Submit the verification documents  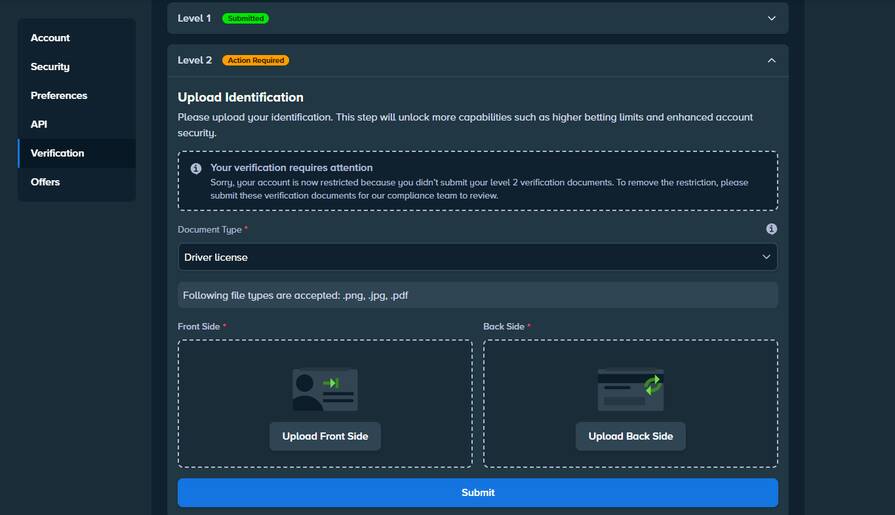point(477,492)
